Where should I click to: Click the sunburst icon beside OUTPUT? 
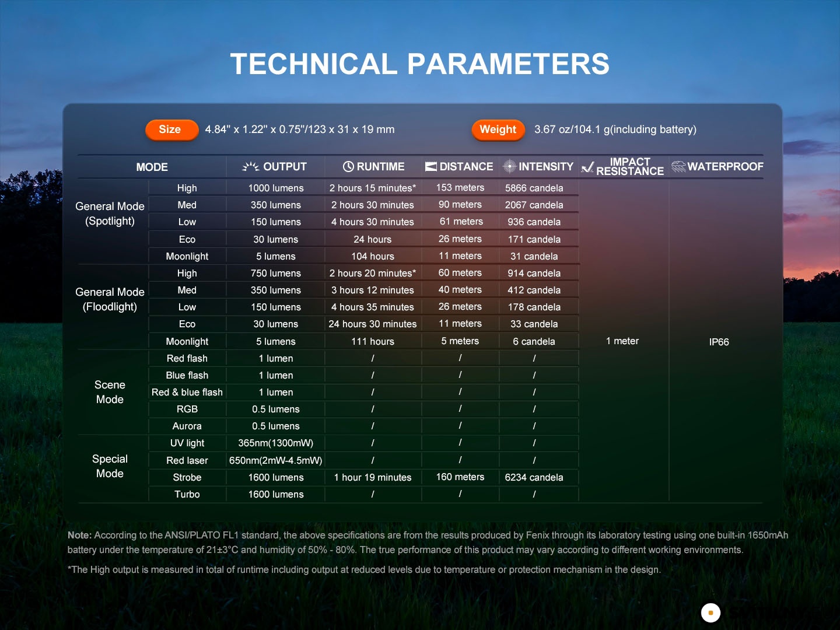tap(251, 167)
